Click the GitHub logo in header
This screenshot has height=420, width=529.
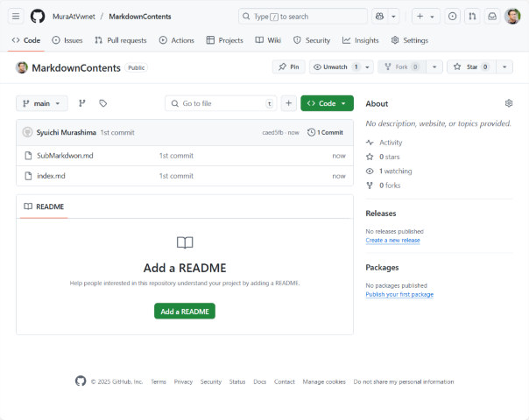pyautogui.click(x=38, y=17)
